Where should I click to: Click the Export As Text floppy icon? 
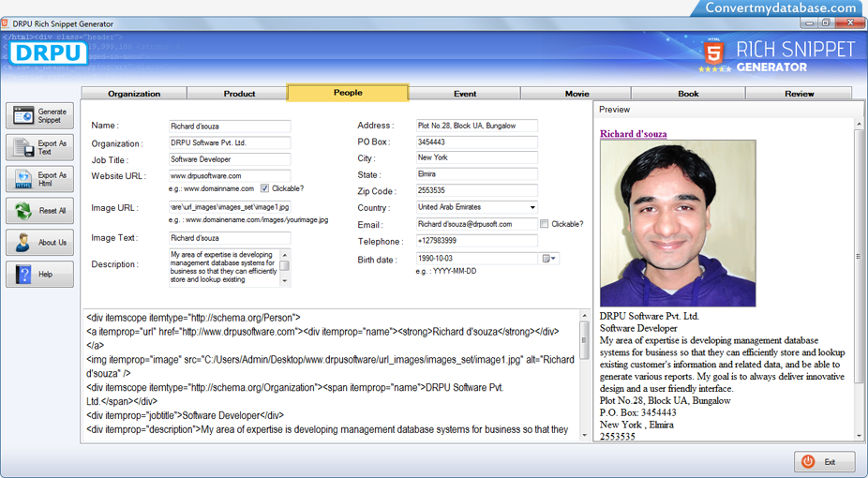pos(23,148)
